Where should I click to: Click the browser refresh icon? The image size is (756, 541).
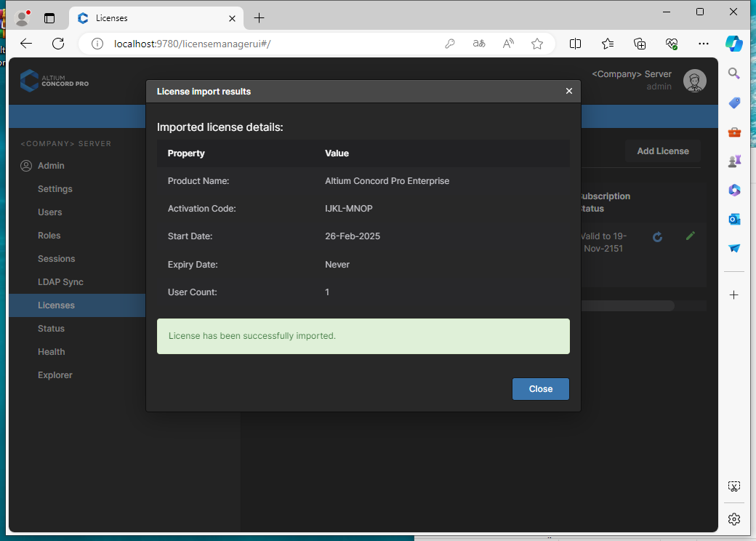[58, 44]
